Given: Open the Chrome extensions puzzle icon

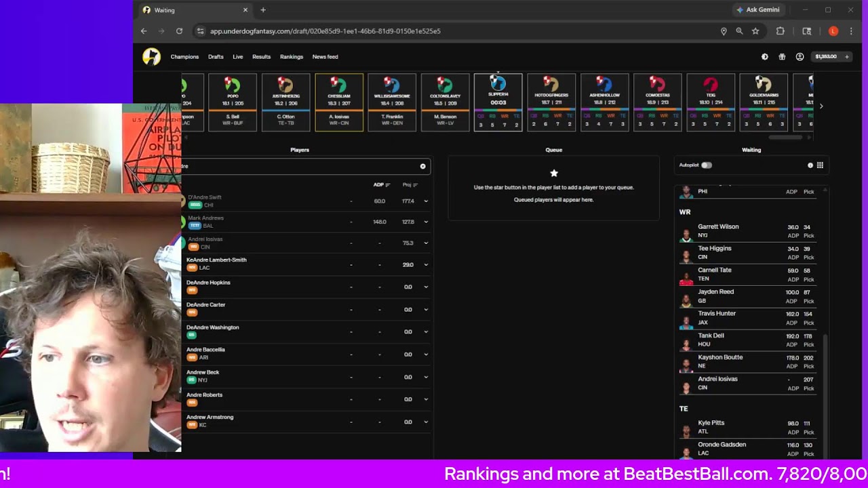Looking at the screenshot, I should pos(781,31).
